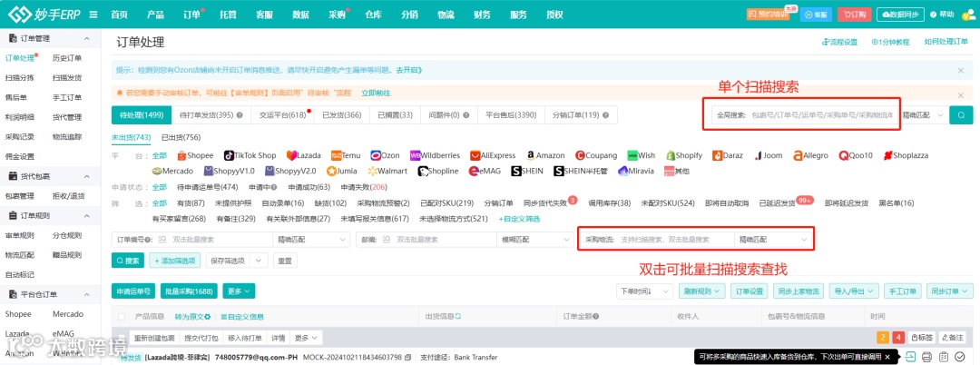Filter by Temu platform
Image resolution: width=980 pixels, height=365 pixels.
click(x=346, y=155)
